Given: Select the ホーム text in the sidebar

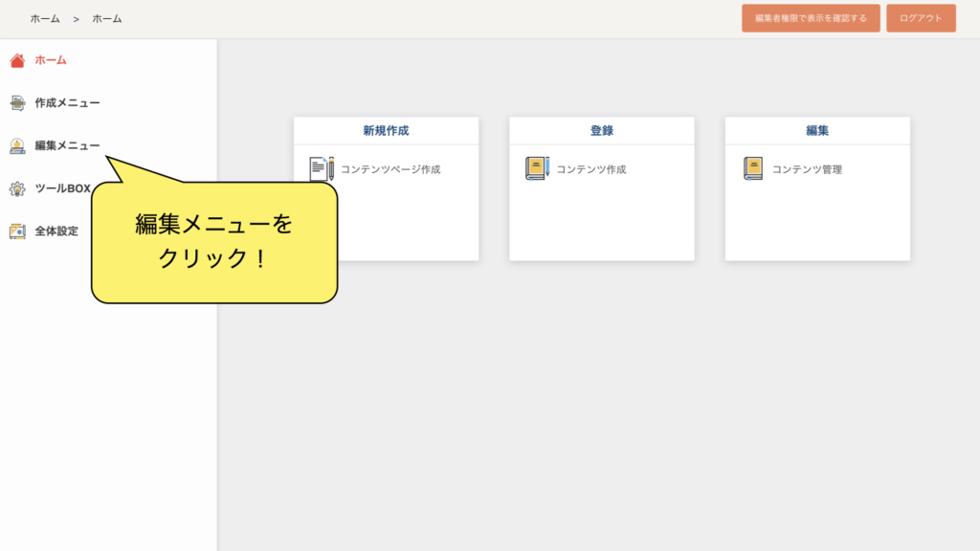Looking at the screenshot, I should (x=51, y=60).
